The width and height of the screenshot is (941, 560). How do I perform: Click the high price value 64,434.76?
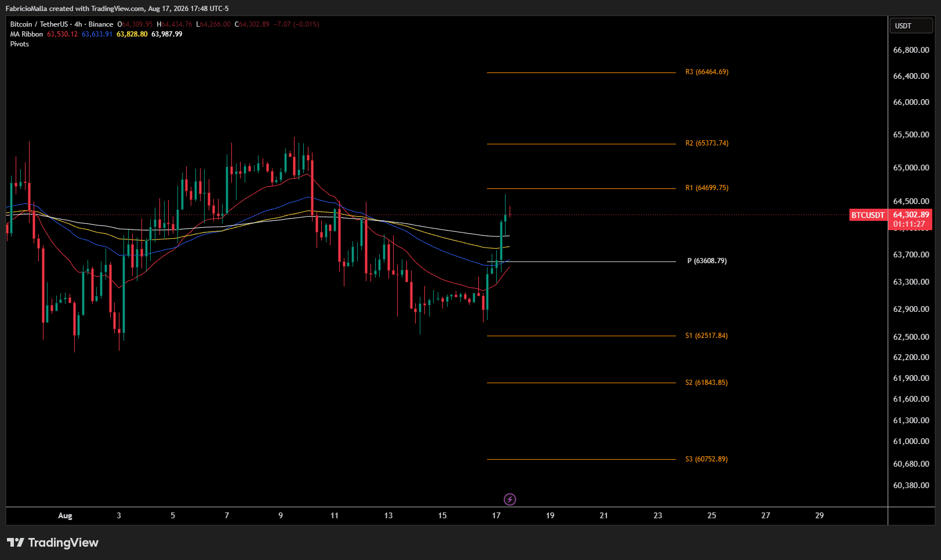[x=177, y=24]
